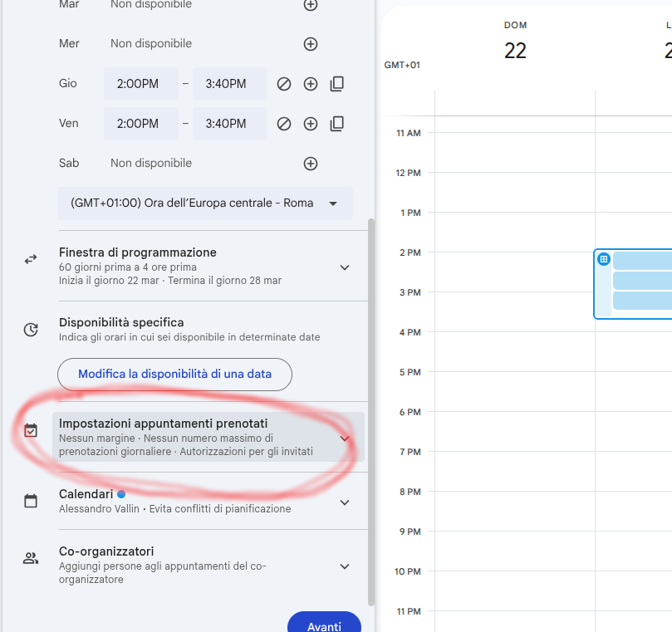Open the timezone dropdown for Roma
This screenshot has height=632, width=672.
tap(205, 203)
